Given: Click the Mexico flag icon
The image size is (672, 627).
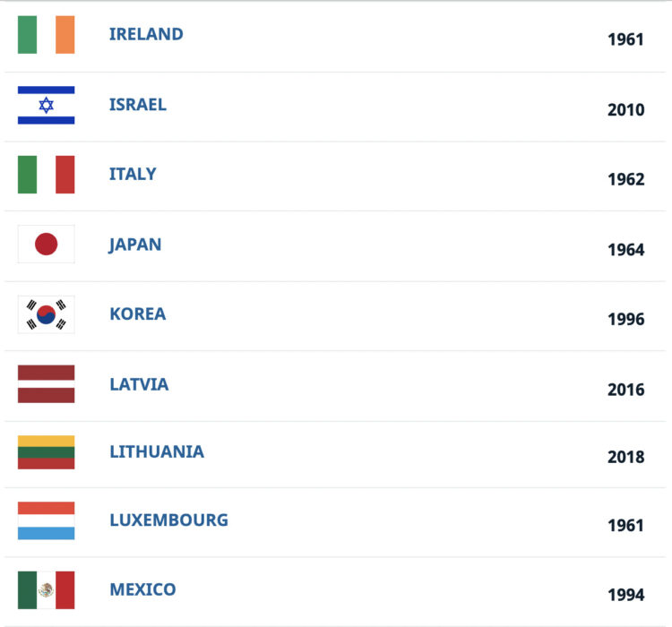Looking at the screenshot, I should [46, 590].
